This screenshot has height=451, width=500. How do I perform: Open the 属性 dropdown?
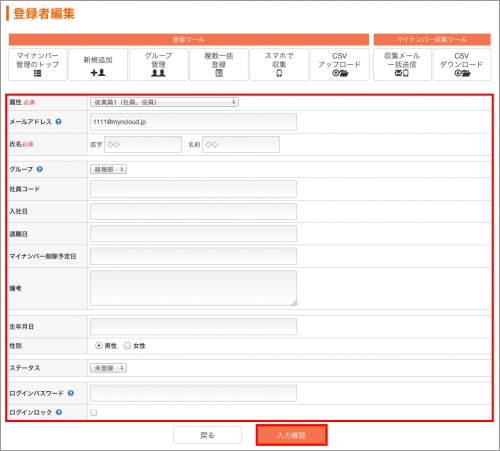click(164, 102)
